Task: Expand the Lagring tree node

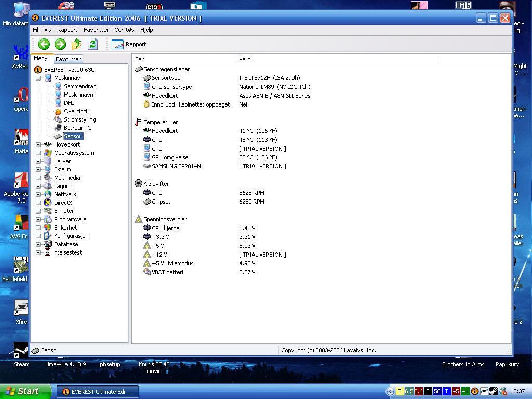Action: click(x=38, y=186)
